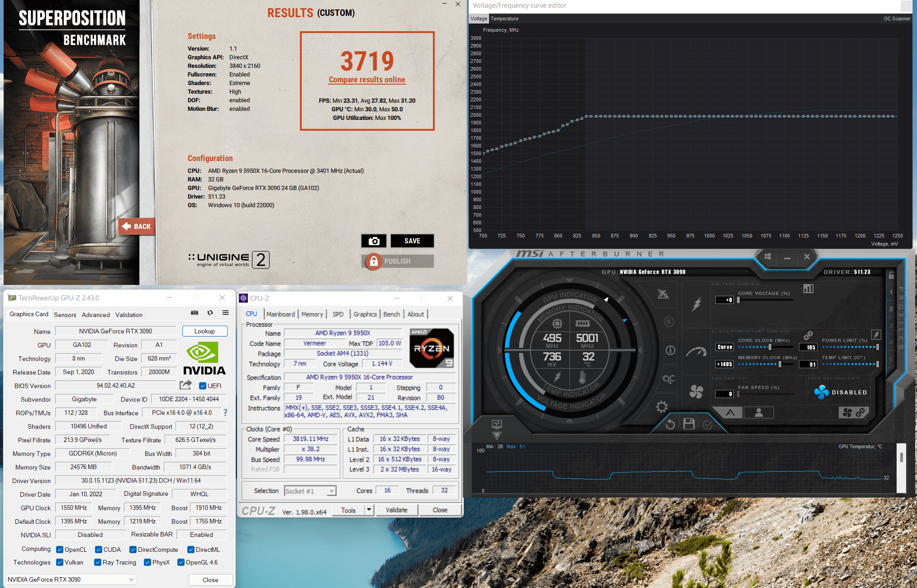This screenshot has width=917, height=588.
Task: Reset settings with the circular arrow icon
Action: 670,424
